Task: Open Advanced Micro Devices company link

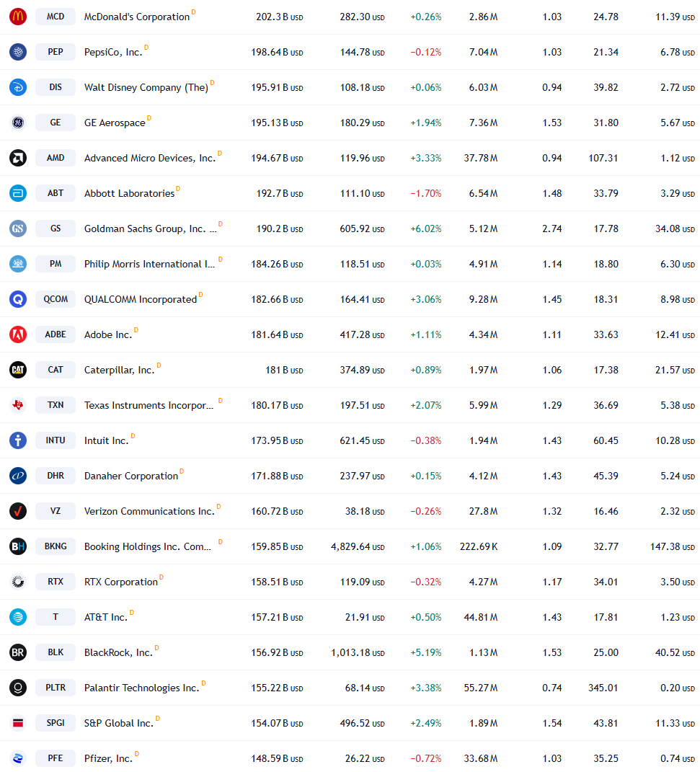Action: coord(150,158)
